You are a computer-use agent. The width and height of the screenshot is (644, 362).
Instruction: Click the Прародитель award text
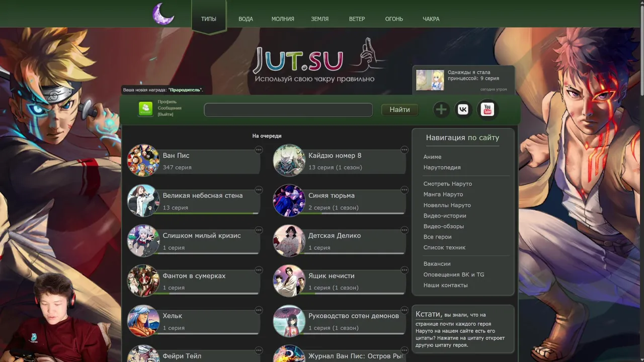click(x=186, y=90)
